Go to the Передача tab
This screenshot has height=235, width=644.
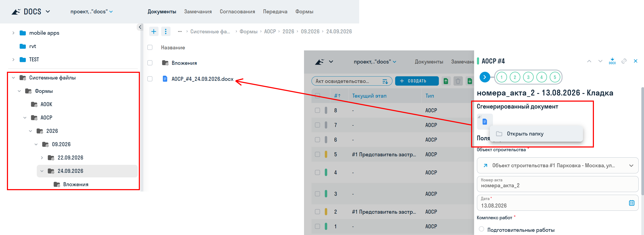[x=275, y=11]
